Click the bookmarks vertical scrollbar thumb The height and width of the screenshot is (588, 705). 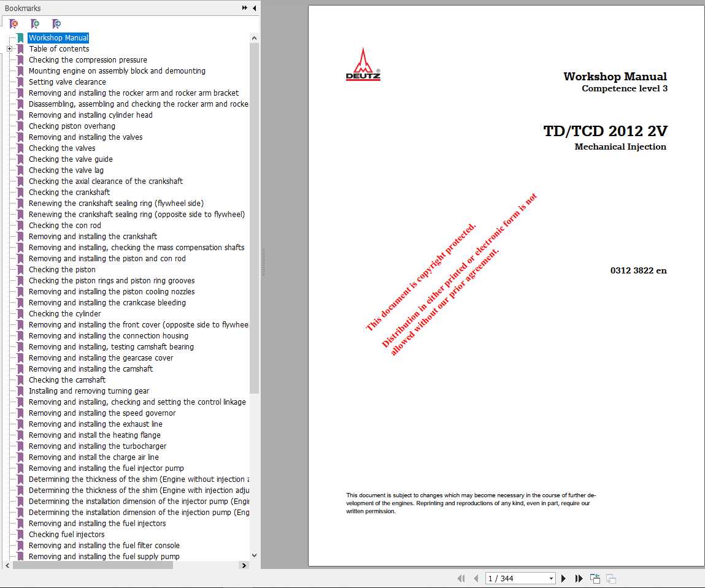pos(254,218)
